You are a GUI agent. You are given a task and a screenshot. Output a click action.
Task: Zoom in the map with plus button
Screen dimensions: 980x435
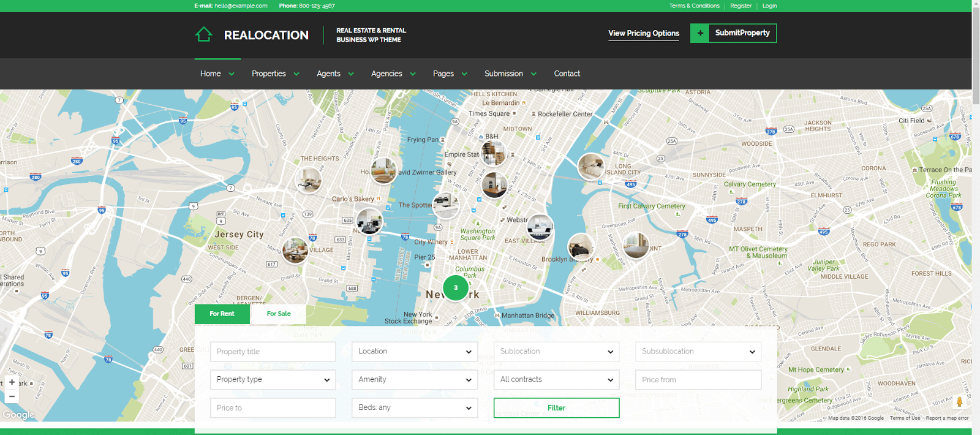(12, 382)
